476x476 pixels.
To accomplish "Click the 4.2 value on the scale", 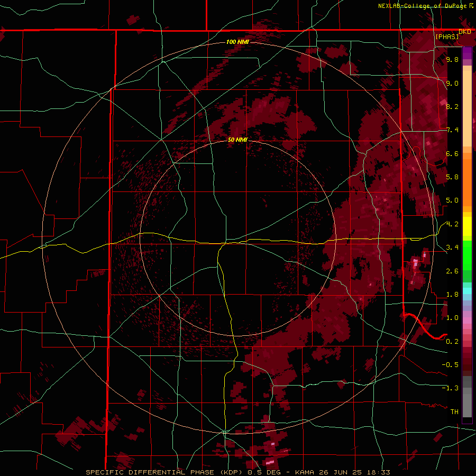I will [452, 224].
